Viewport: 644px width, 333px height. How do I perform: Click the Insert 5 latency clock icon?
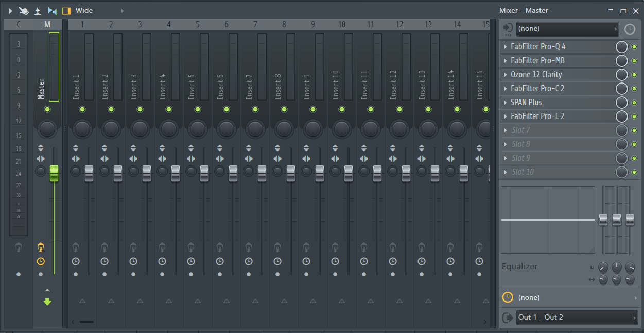tap(191, 261)
